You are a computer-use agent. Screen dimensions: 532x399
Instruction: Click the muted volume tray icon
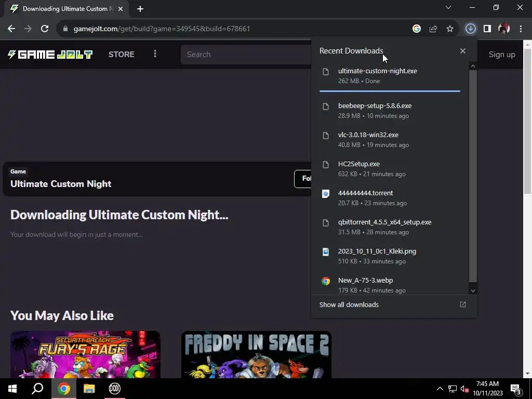[x=464, y=389]
